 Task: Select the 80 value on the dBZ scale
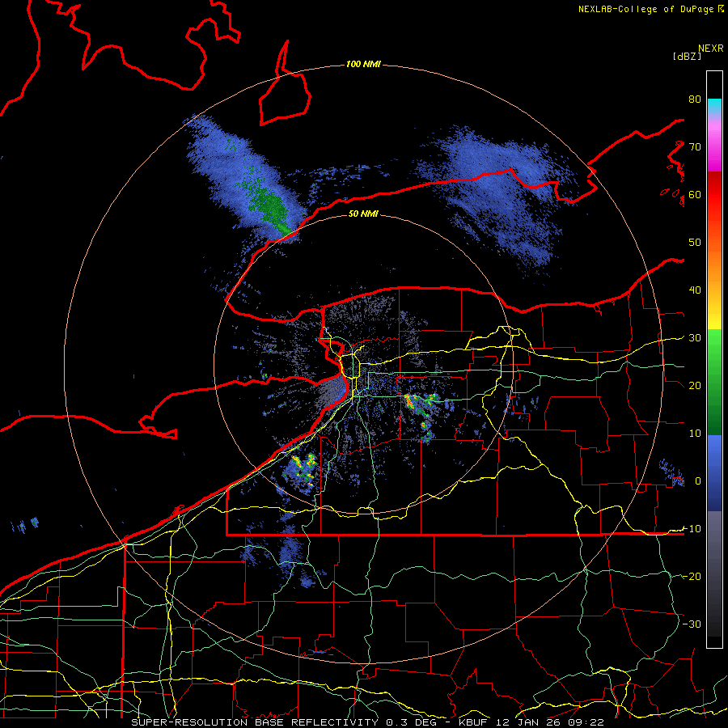[695, 99]
